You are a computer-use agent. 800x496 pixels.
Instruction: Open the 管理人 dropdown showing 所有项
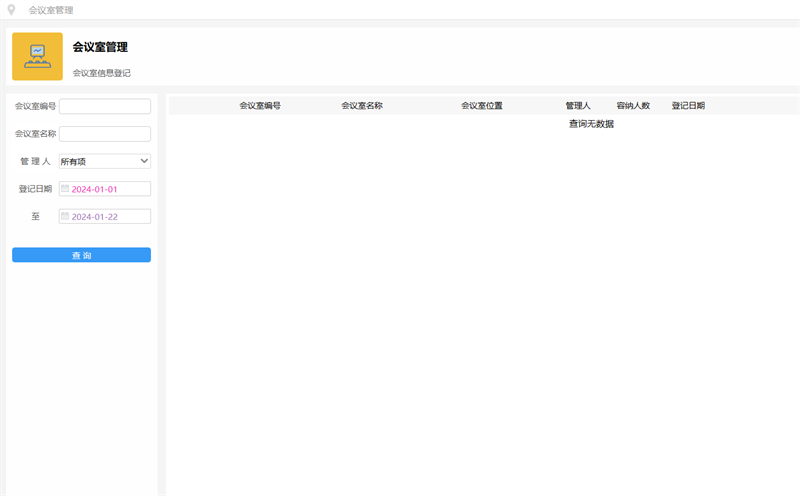coord(105,161)
